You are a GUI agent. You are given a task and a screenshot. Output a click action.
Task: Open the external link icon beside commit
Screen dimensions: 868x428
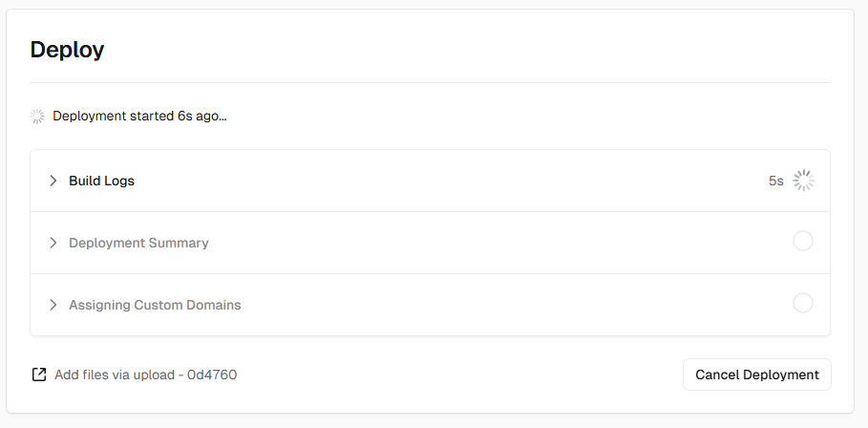(39, 374)
